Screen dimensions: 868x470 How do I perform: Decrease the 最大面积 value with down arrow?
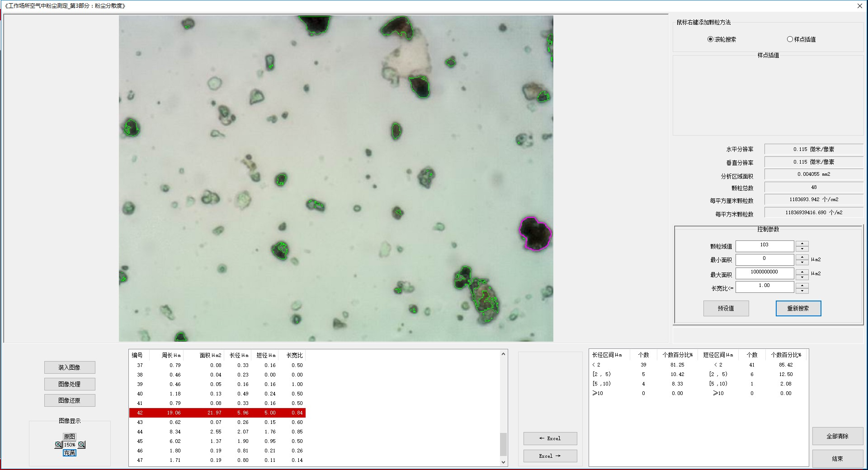click(x=802, y=277)
